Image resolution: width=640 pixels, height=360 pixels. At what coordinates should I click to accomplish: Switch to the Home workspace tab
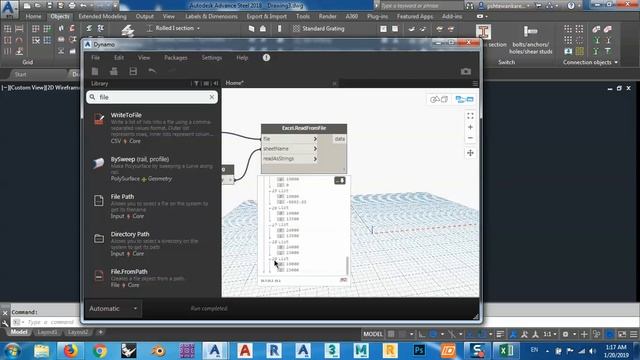click(x=234, y=83)
